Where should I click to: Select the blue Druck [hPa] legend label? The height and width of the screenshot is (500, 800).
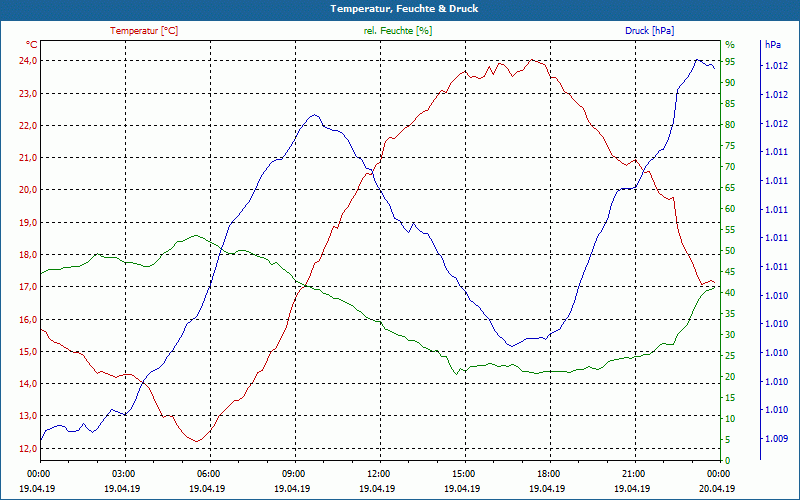[649, 31]
